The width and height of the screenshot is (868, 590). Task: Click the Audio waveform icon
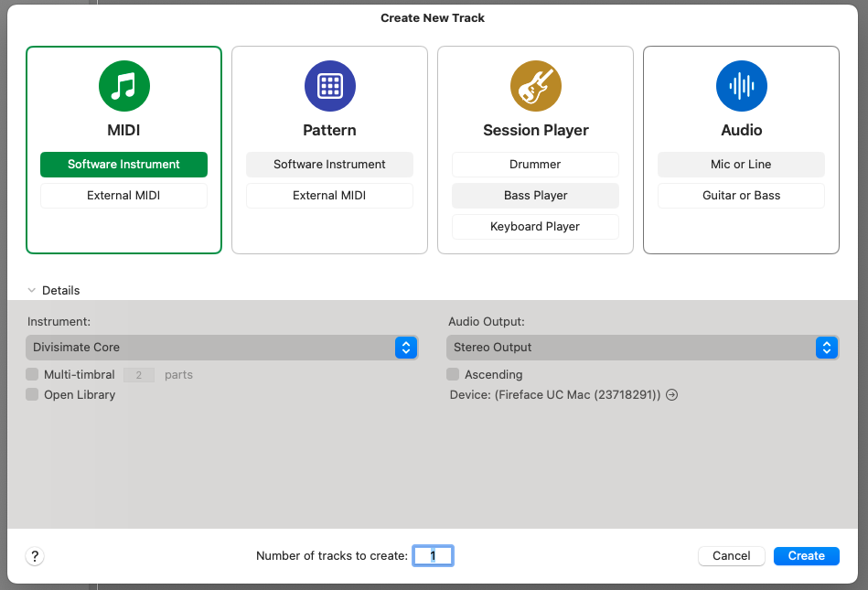point(741,87)
